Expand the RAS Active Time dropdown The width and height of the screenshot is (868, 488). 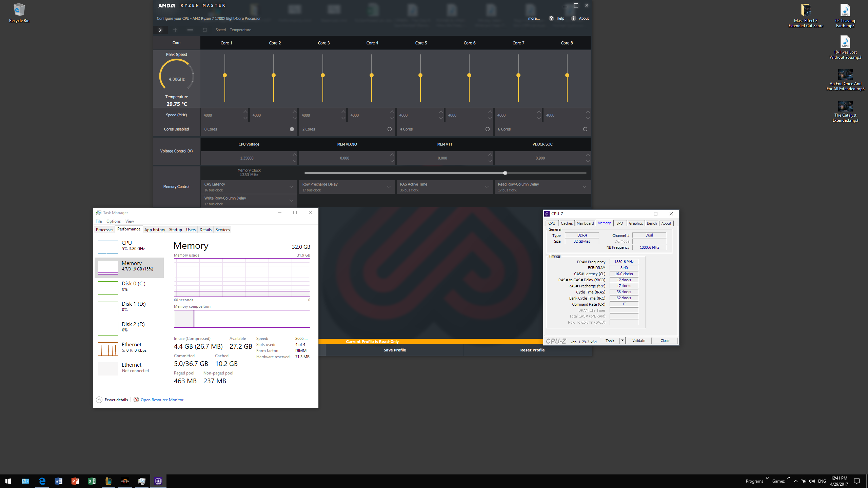pos(487,187)
